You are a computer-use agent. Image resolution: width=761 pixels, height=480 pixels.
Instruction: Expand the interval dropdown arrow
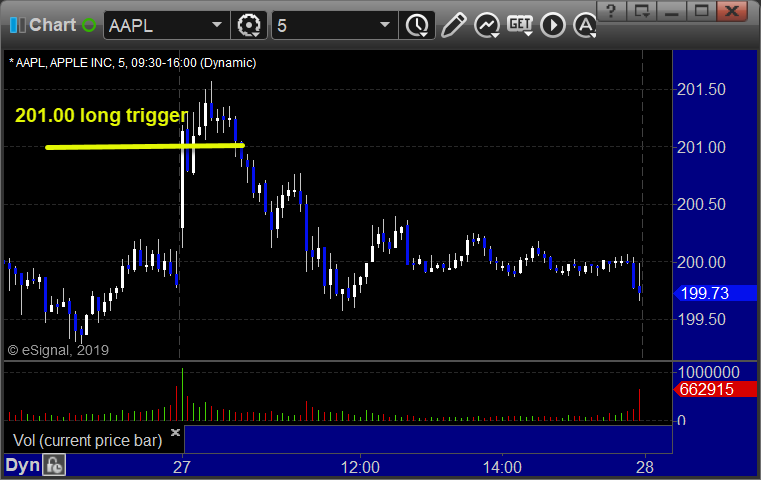click(385, 25)
